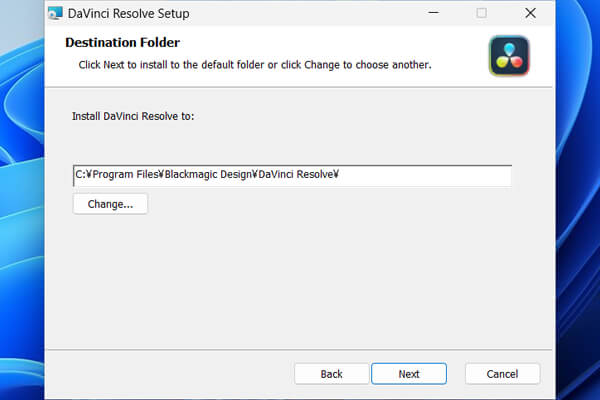
Task: Cancel the DaVinci Resolve installation
Action: (502, 374)
